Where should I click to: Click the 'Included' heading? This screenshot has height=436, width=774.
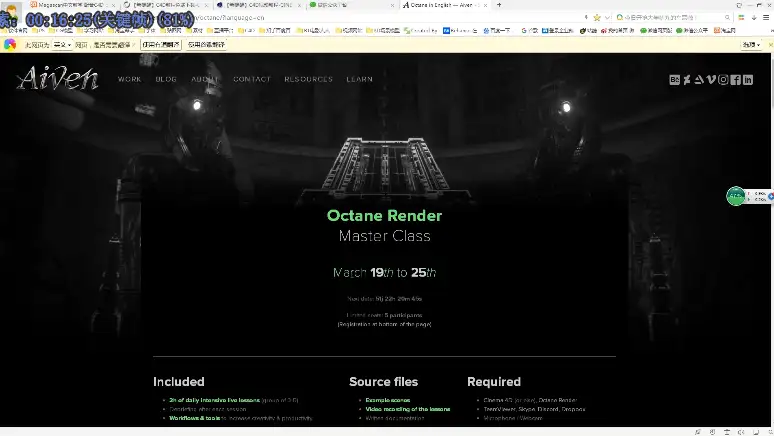coord(179,382)
